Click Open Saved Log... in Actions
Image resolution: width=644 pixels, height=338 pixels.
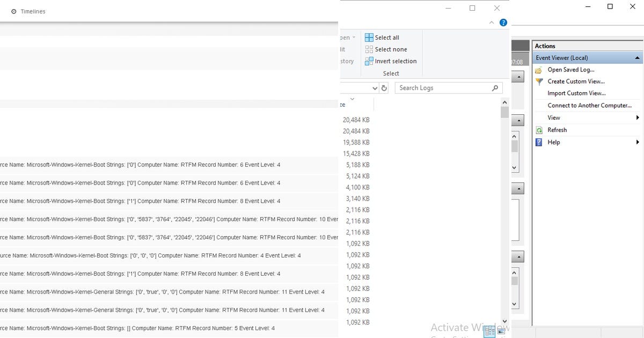[570, 70]
